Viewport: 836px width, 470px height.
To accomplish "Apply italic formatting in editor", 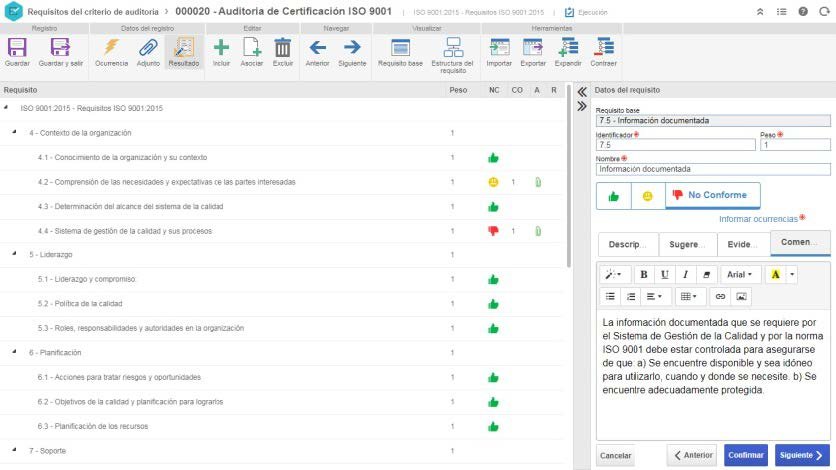I will tap(685, 274).
